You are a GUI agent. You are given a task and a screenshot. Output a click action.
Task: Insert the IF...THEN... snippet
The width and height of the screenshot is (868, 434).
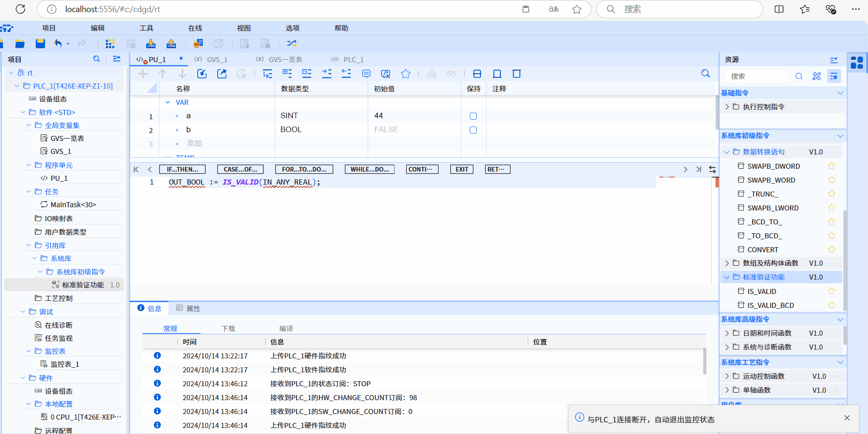(182, 169)
